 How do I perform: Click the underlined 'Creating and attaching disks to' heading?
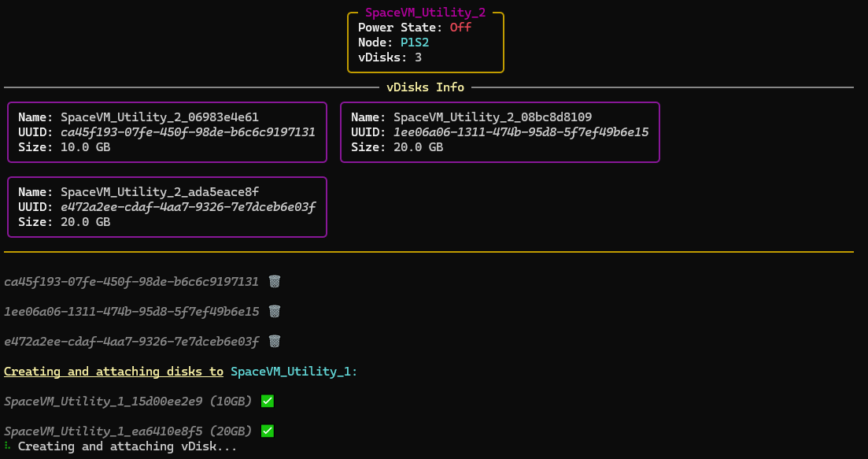[113, 372]
